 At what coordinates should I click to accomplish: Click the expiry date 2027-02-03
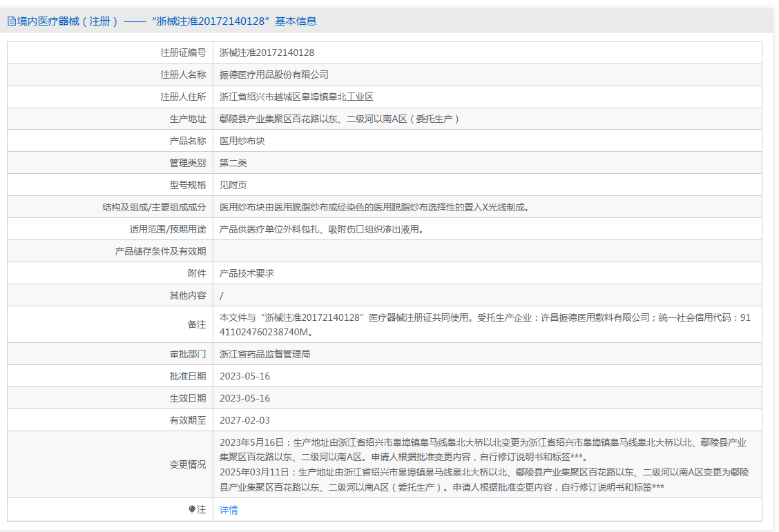click(244, 420)
